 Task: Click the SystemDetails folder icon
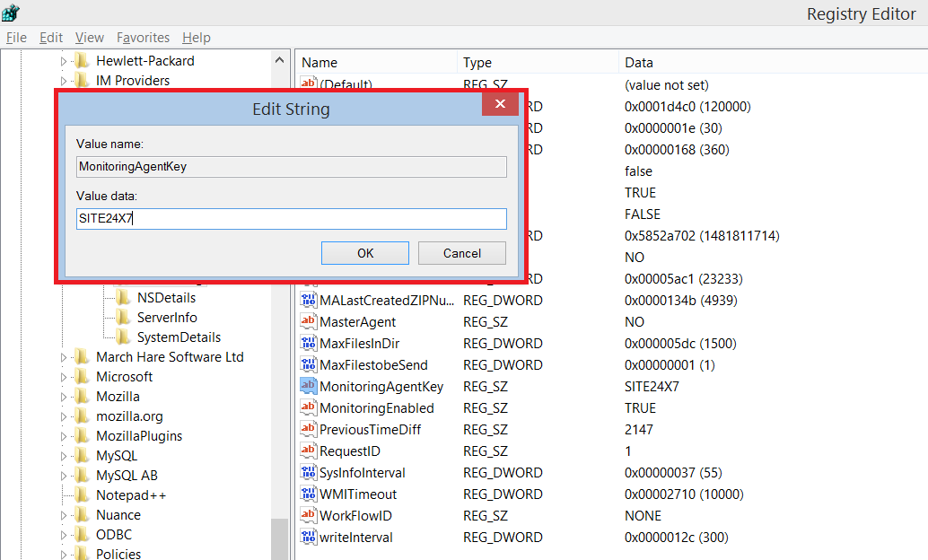coord(123,337)
